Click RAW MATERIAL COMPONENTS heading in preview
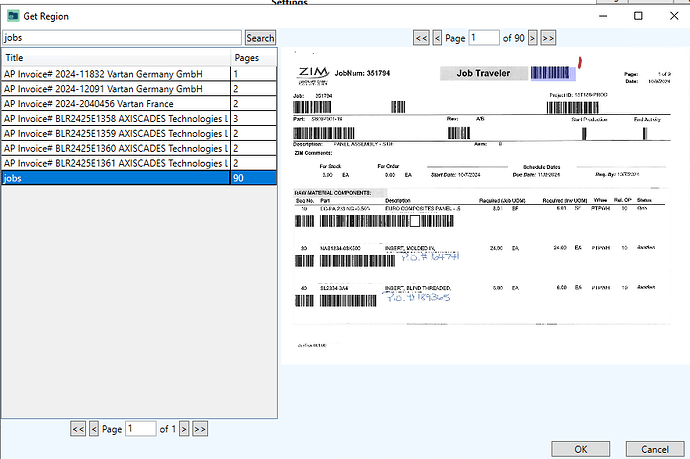This screenshot has height=459, width=690. point(333,193)
